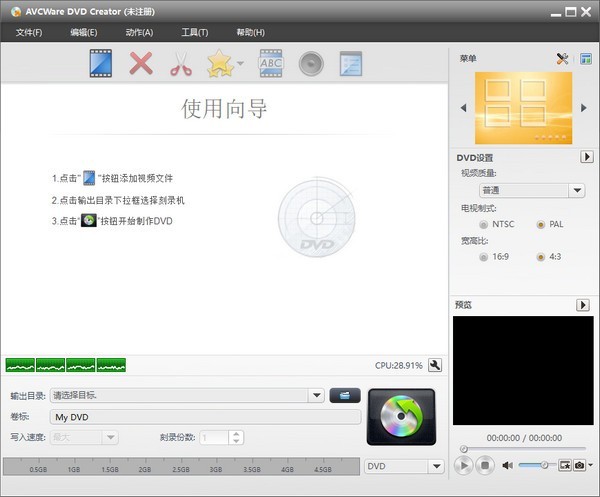Show previous menu template with left arrow
This screenshot has height=497, width=600.
click(464, 108)
